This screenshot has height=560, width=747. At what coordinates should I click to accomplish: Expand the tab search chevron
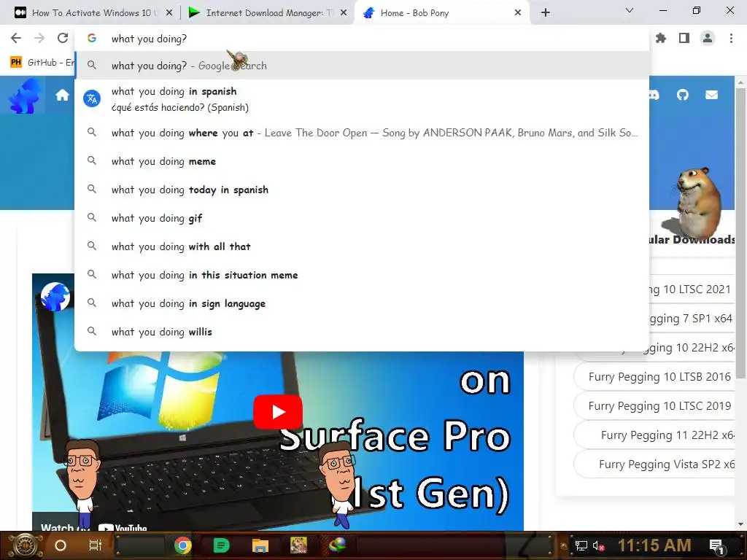pyautogui.click(x=630, y=10)
